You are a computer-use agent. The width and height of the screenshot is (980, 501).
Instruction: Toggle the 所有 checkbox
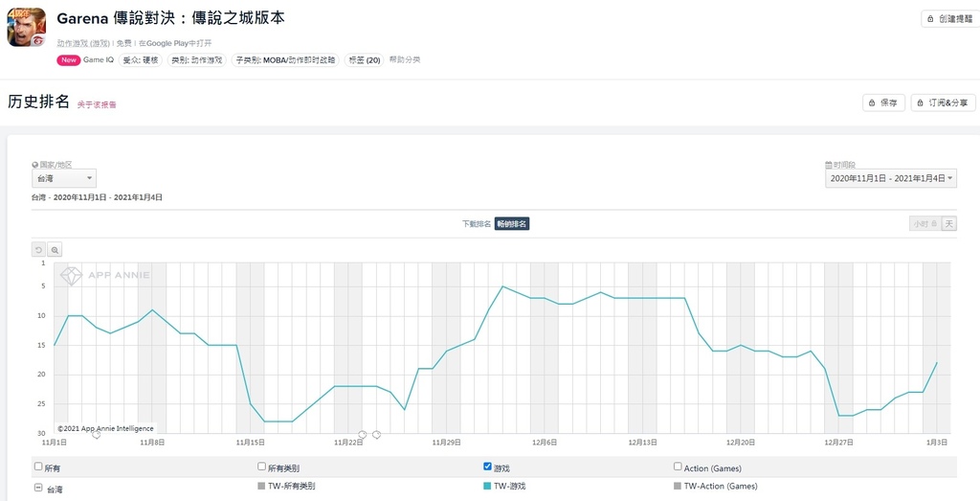click(x=38, y=467)
